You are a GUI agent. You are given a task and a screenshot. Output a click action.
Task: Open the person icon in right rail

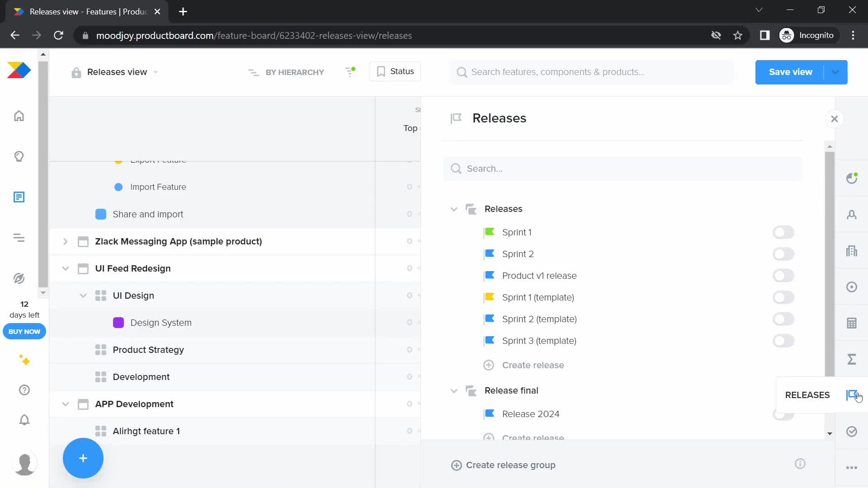coord(852,215)
